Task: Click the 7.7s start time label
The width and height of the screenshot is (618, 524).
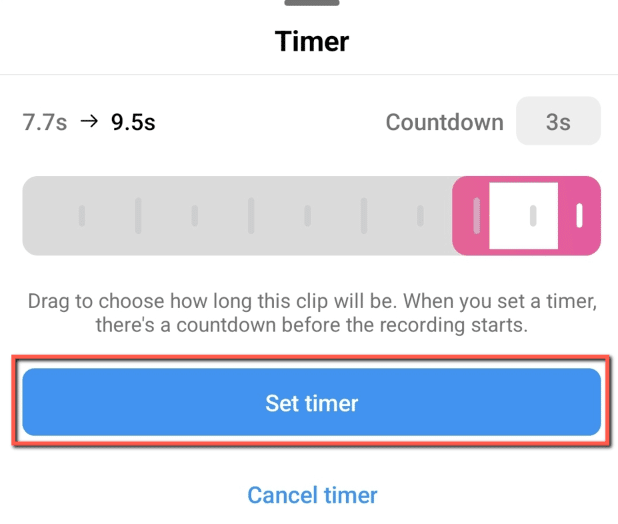Action: click(x=44, y=123)
